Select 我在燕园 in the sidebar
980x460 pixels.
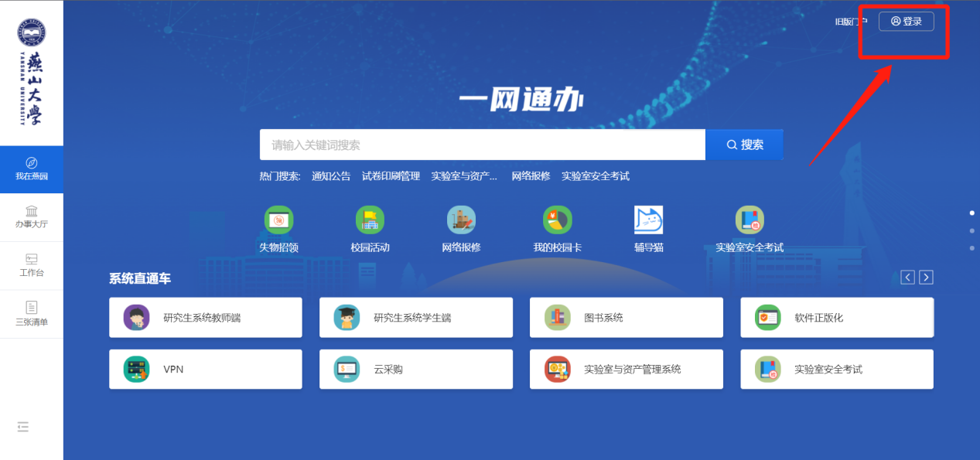32,169
